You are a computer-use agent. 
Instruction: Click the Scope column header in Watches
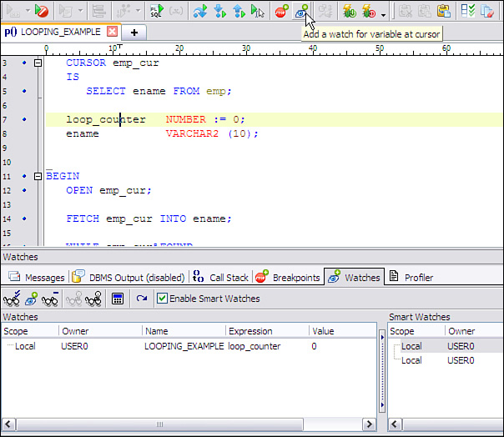tap(29, 331)
